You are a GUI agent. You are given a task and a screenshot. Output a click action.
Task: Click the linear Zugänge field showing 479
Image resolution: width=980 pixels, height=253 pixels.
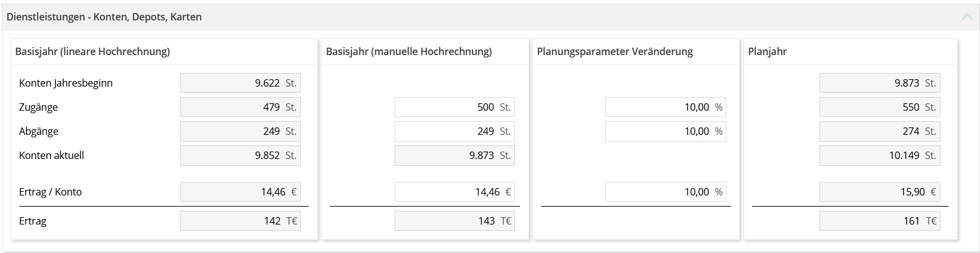(x=240, y=107)
